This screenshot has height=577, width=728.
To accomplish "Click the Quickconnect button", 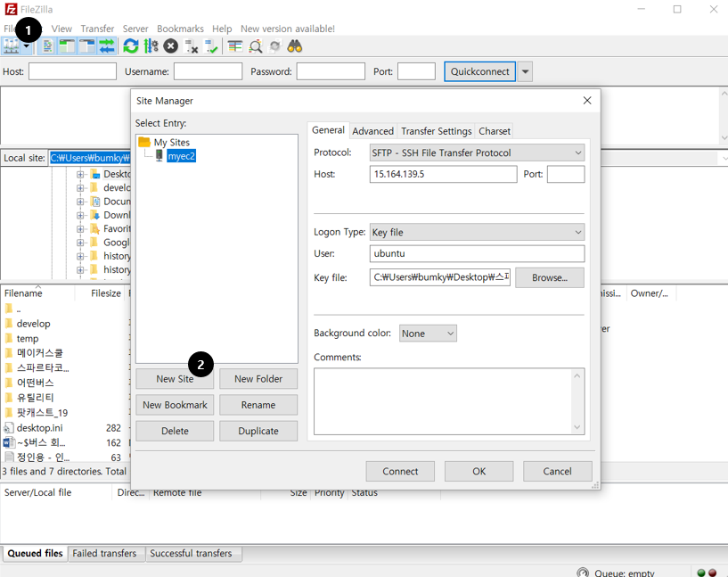I will tap(480, 71).
